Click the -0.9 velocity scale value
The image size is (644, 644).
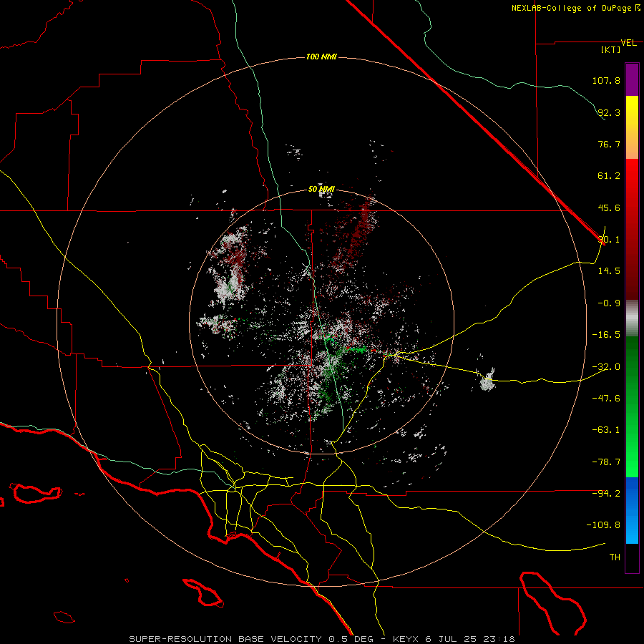(609, 303)
